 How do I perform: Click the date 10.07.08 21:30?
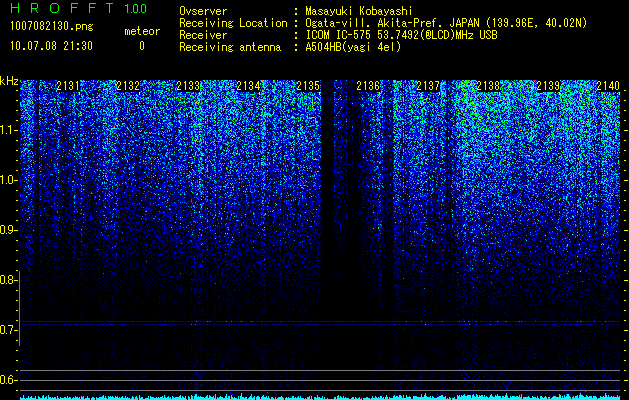tap(51, 46)
